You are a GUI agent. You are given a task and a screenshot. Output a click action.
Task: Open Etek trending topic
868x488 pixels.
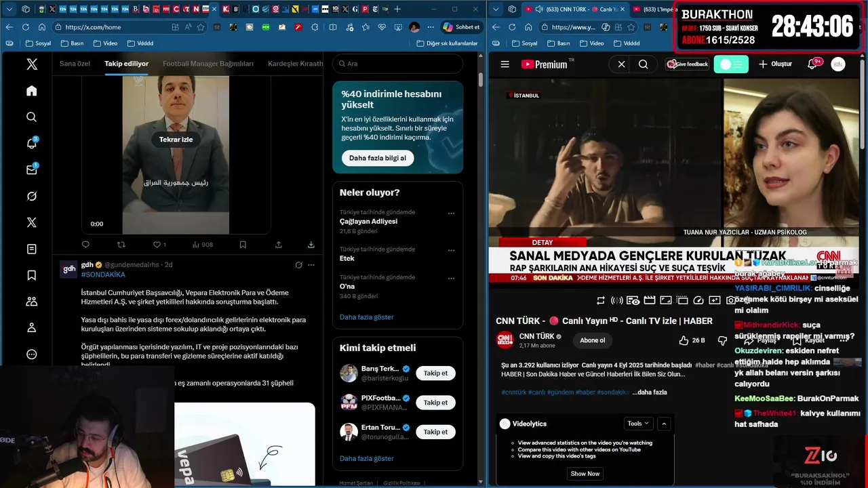347,258
